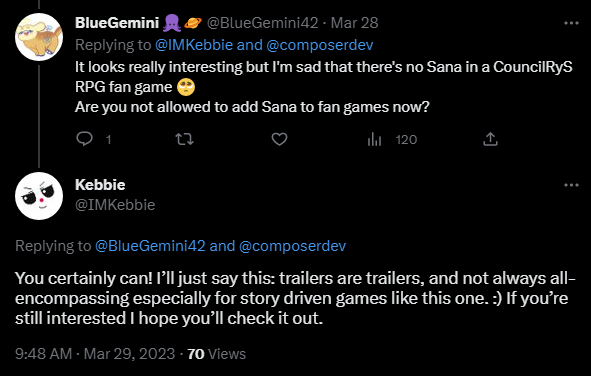Click Kebbie display name

pos(100,185)
